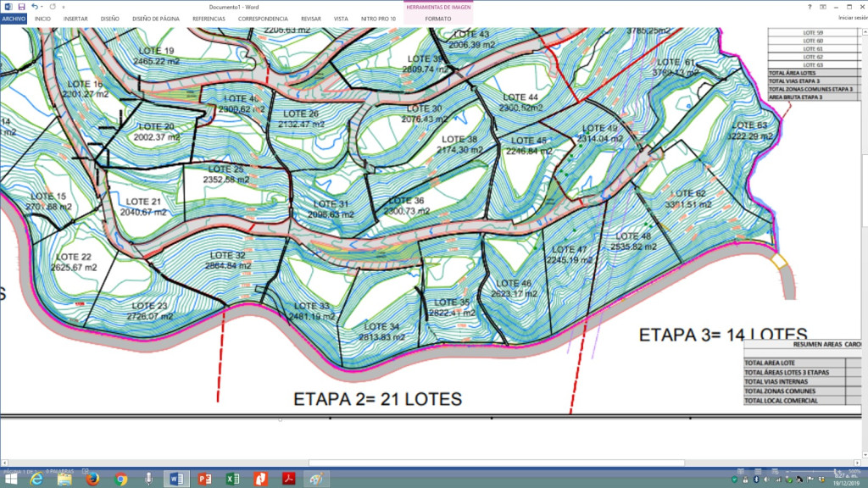The width and height of the screenshot is (868, 488).
Task: Click the green shield security tray icon
Action: tap(735, 480)
